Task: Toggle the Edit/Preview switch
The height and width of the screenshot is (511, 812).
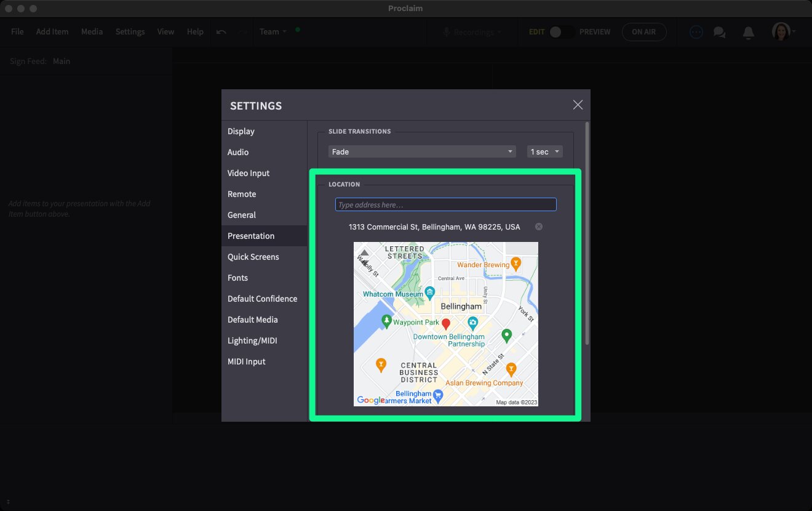Action: pos(562,32)
